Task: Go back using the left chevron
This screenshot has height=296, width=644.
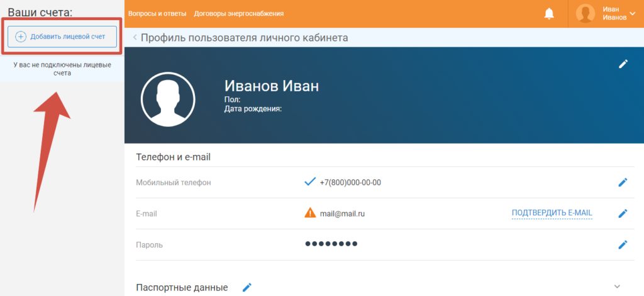Action: pos(135,38)
